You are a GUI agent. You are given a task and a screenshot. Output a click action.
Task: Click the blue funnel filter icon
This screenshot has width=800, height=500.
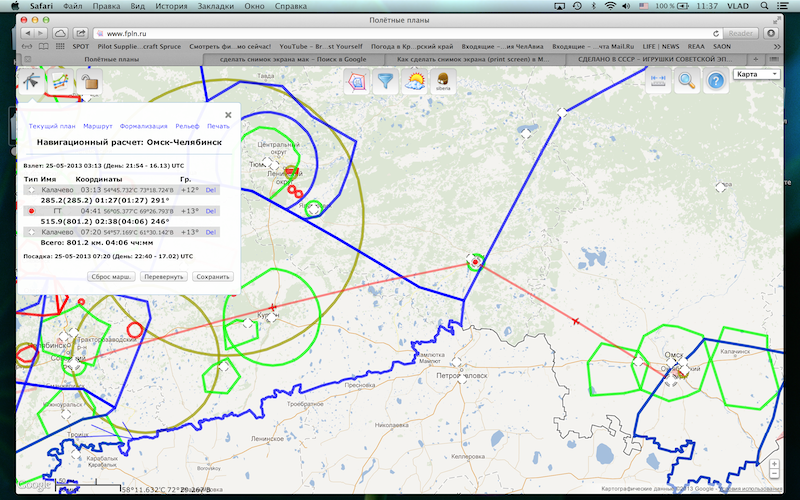coord(385,82)
